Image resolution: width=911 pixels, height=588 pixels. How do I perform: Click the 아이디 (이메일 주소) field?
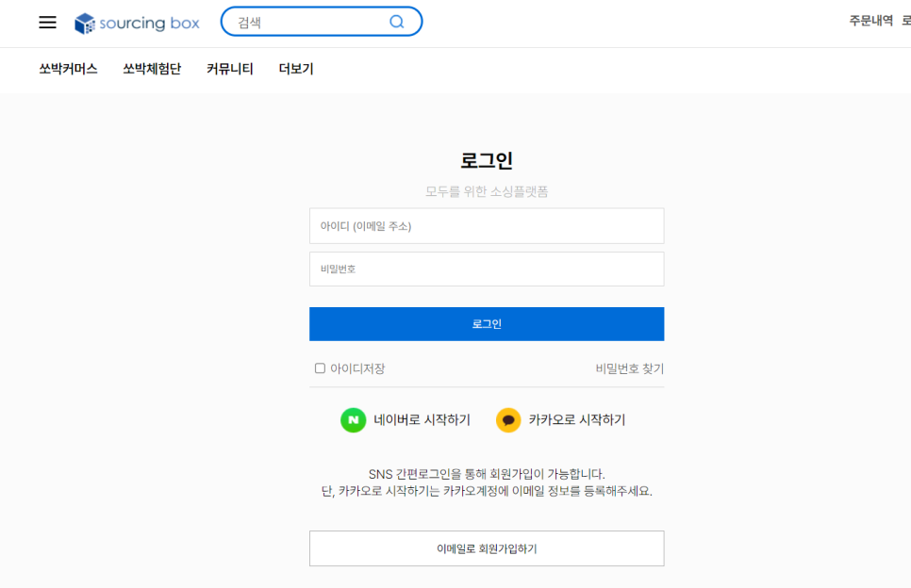487,226
